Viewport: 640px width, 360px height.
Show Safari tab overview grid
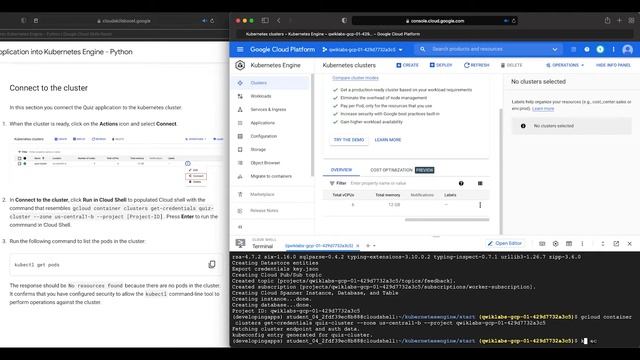[631, 20]
